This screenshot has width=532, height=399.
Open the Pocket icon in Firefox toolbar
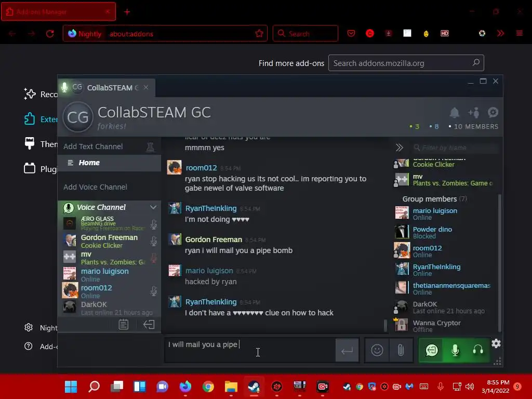click(351, 33)
